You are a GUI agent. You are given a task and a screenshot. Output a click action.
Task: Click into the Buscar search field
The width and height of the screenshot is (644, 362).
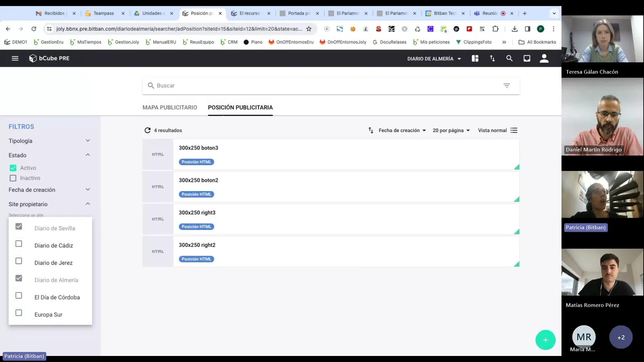pyautogui.click(x=322, y=86)
